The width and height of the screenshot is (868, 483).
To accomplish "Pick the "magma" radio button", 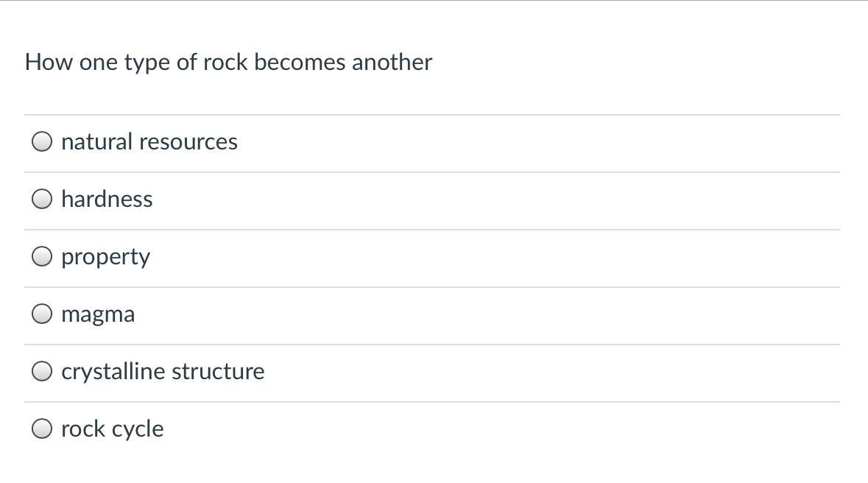I will pyautogui.click(x=42, y=314).
